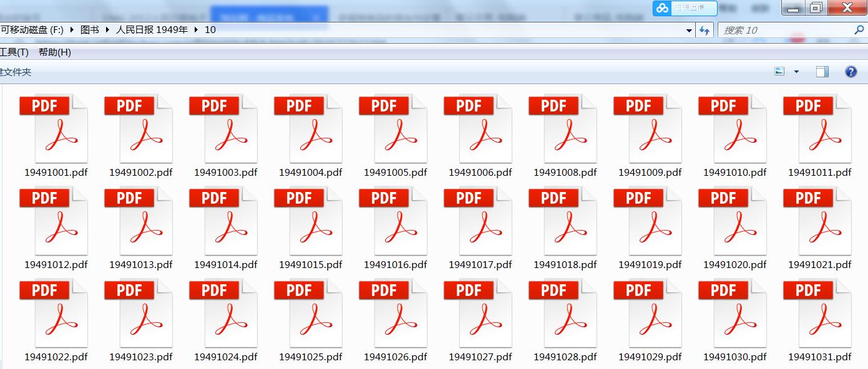The width and height of the screenshot is (868, 369).
Task: Navigate to 人民日报 1949年 in the breadcrumb
Action: pos(152,29)
